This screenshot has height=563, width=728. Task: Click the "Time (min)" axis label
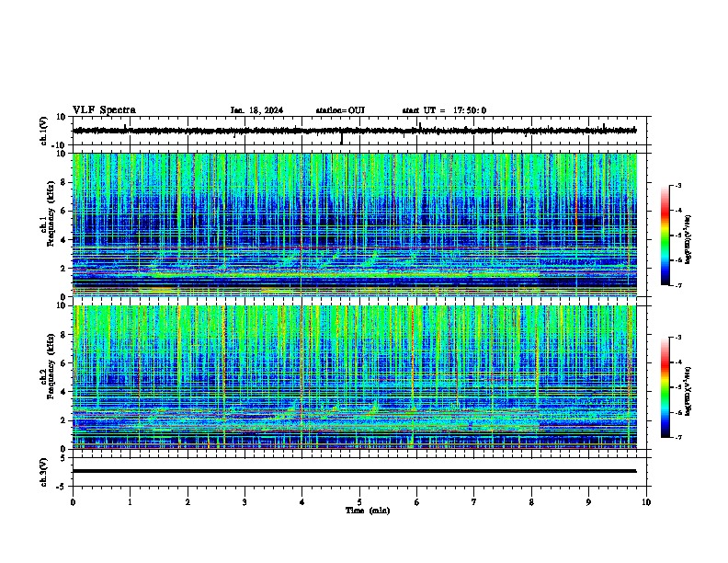[368, 511]
